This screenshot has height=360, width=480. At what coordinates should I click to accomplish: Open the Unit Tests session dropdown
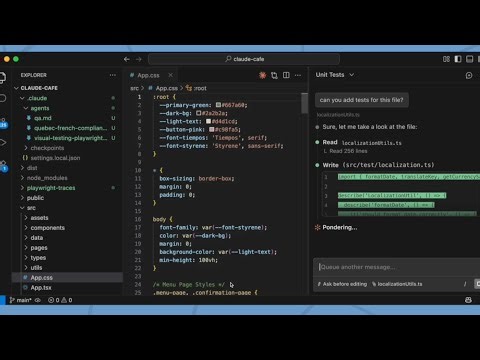click(335, 75)
